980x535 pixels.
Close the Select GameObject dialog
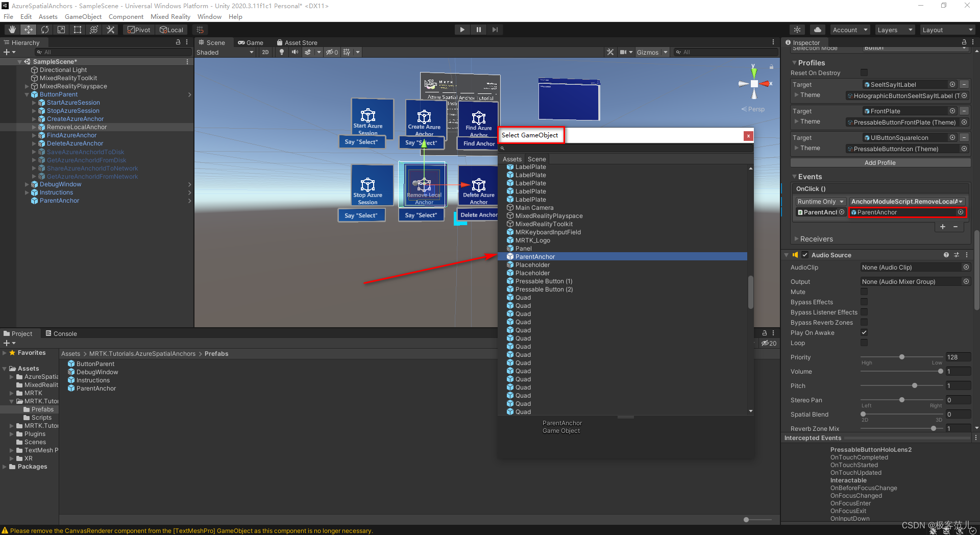click(748, 135)
